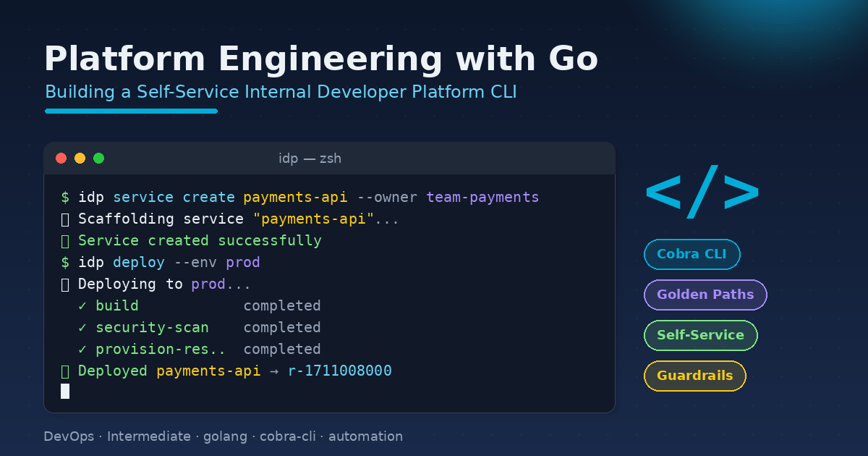Viewport: 868px width, 456px height.
Task: Click the blue code brackets icon
Action: click(702, 192)
